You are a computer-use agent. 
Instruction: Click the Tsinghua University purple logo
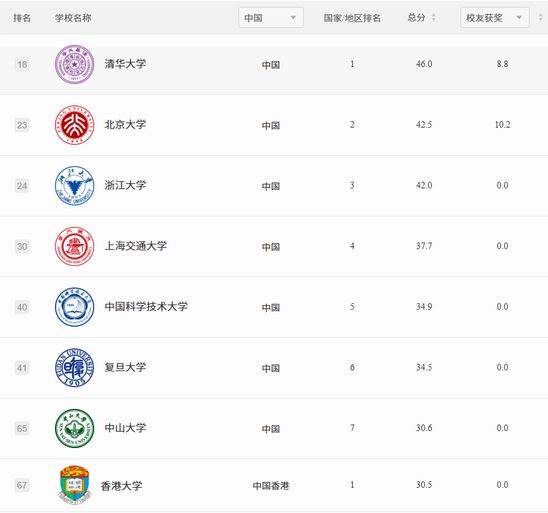[x=74, y=64]
